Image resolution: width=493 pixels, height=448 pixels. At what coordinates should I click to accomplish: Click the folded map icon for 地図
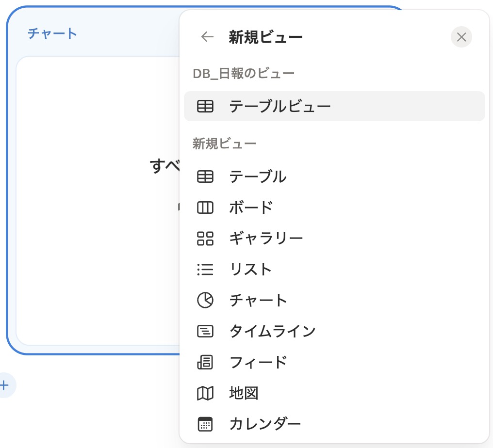pos(205,393)
